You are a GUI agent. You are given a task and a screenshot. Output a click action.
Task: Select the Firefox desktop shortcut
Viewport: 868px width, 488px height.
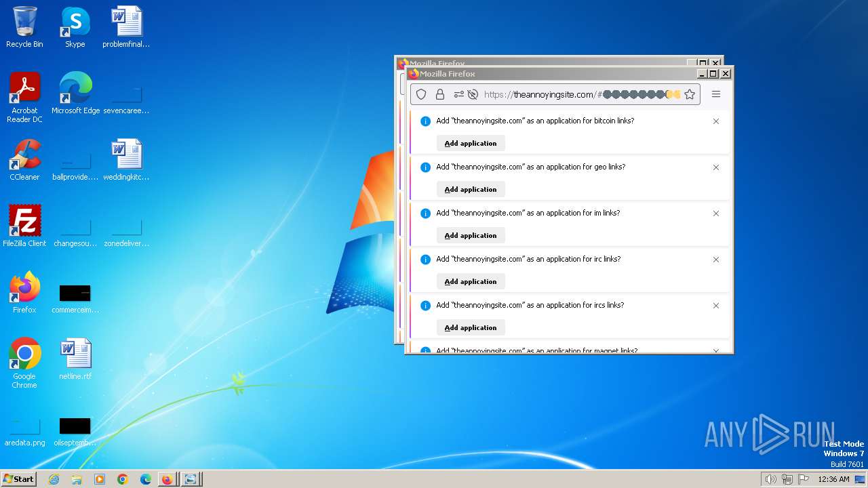pos(24,293)
